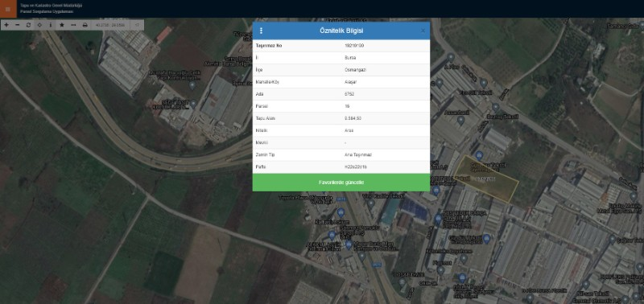This screenshot has width=644, height=304.
Task: Open the orange hamburger menu
Action: (x=8, y=9)
